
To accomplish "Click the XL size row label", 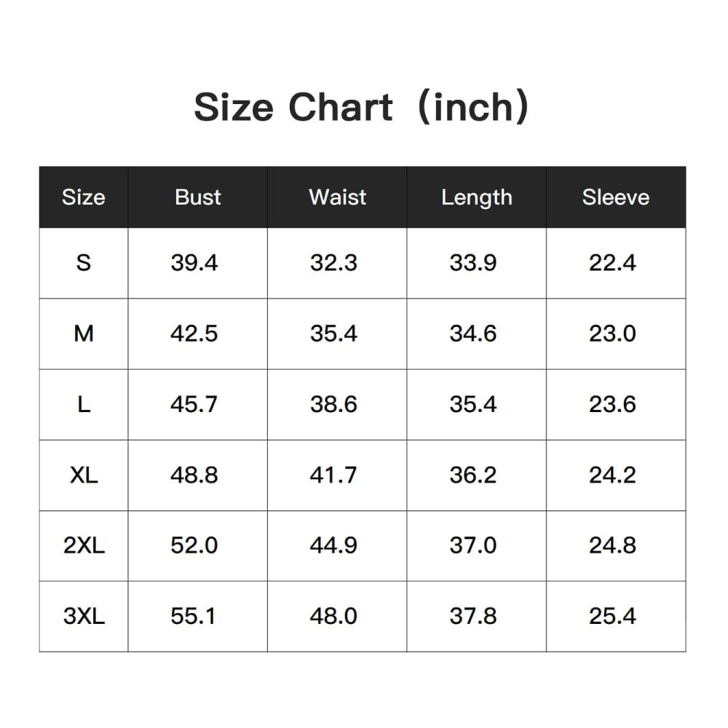I will (x=84, y=475).
